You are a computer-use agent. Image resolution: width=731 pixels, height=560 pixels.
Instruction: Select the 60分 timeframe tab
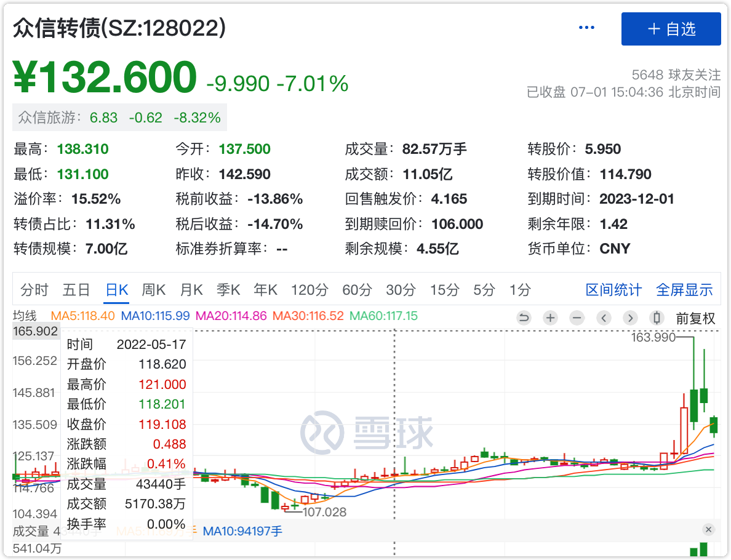(357, 290)
